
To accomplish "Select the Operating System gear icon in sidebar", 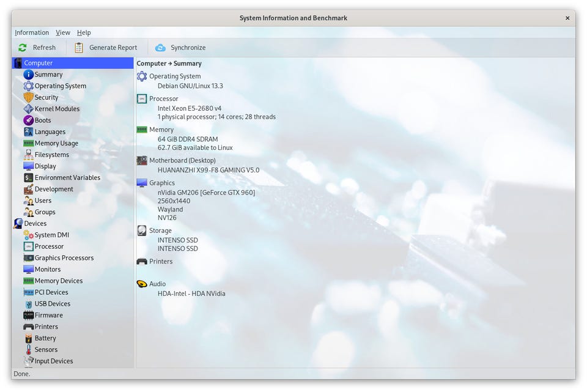I will point(29,86).
